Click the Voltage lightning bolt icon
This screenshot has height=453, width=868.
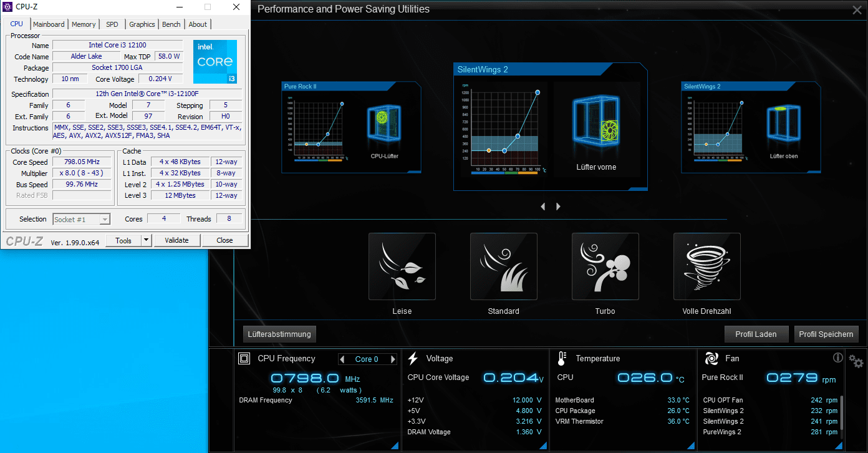pyautogui.click(x=413, y=359)
